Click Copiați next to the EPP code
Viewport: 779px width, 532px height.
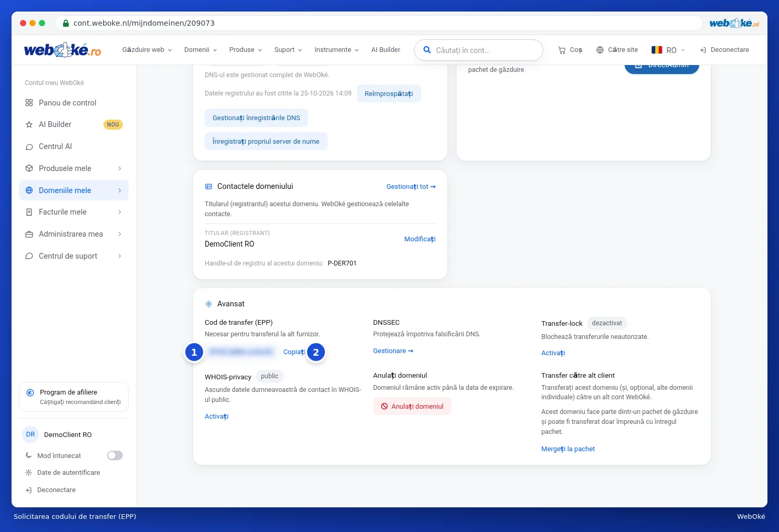(294, 352)
